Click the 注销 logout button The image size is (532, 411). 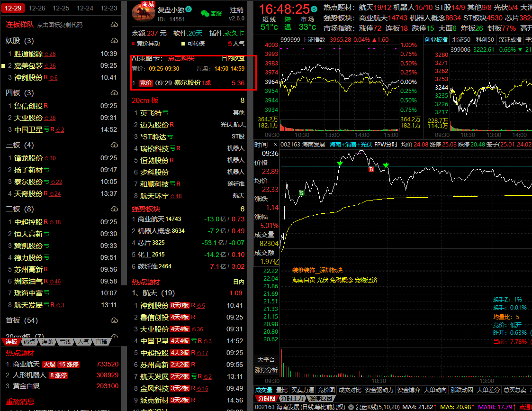coord(236,10)
